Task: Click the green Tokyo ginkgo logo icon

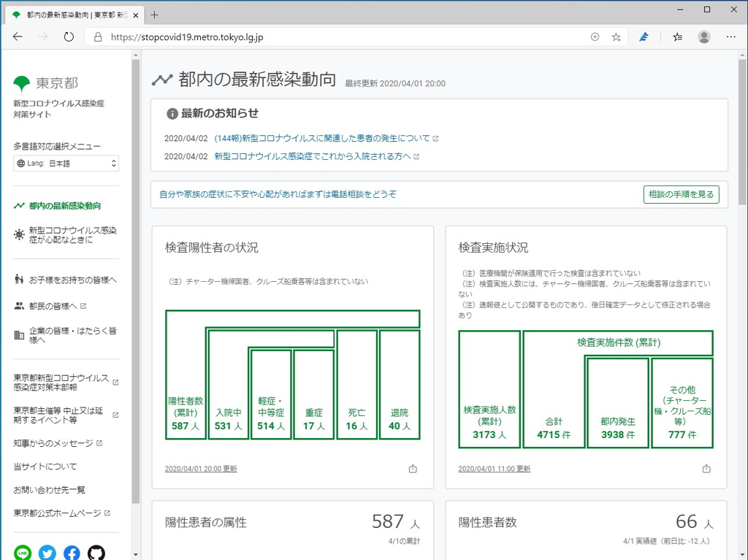Action: 23,83
